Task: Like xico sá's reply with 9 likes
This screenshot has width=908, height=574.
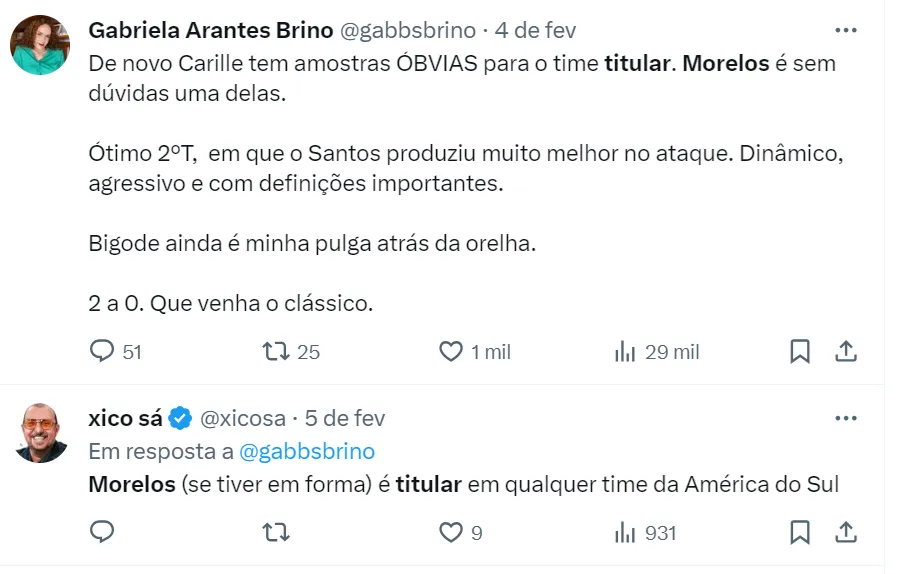Action: pos(452,533)
